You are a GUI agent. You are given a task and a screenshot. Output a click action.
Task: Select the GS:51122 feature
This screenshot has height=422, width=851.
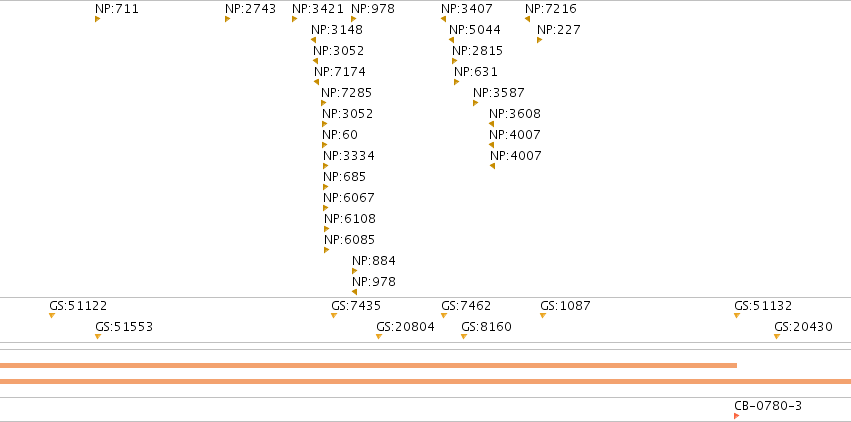(x=78, y=306)
